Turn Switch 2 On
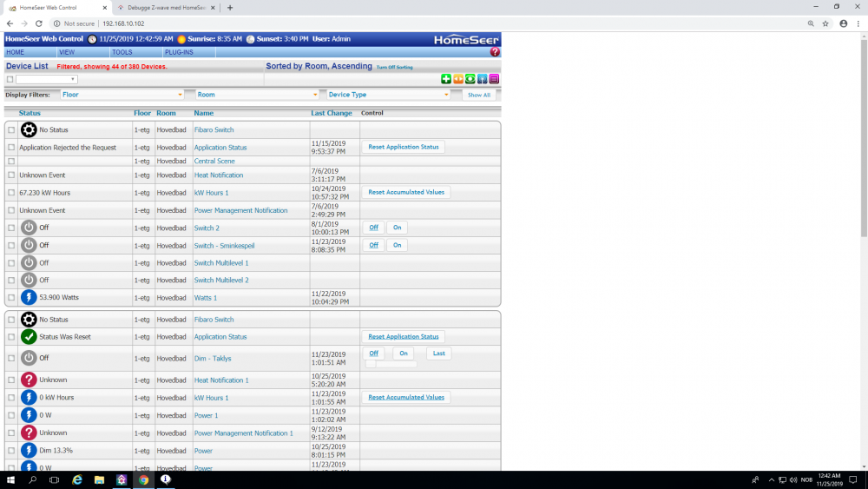Image resolution: width=868 pixels, height=489 pixels. click(x=397, y=228)
